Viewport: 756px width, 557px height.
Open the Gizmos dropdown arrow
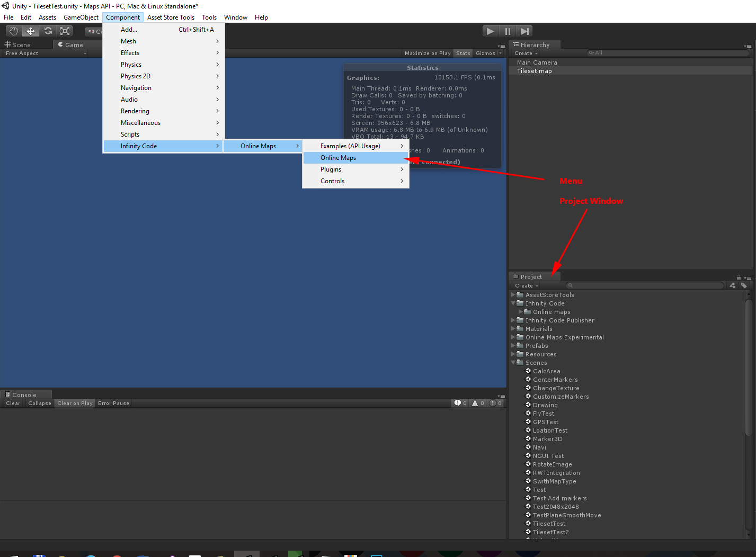[x=500, y=53]
